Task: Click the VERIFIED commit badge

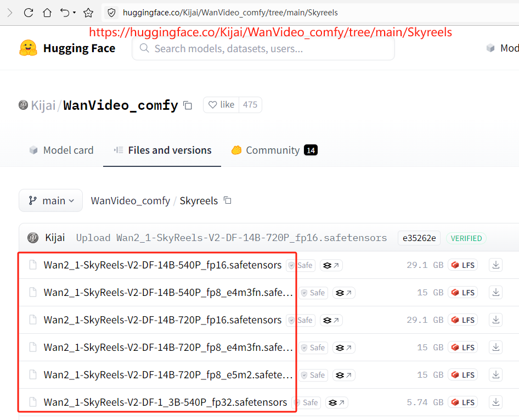Action: [x=466, y=238]
